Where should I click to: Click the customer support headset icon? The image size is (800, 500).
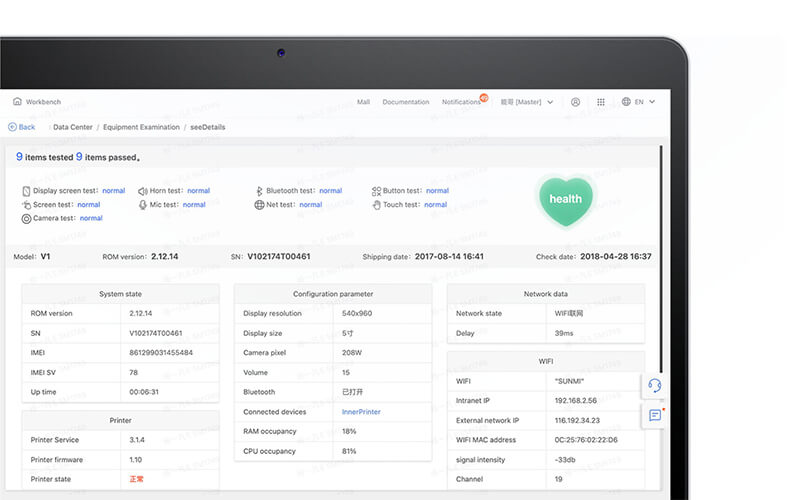[655, 386]
